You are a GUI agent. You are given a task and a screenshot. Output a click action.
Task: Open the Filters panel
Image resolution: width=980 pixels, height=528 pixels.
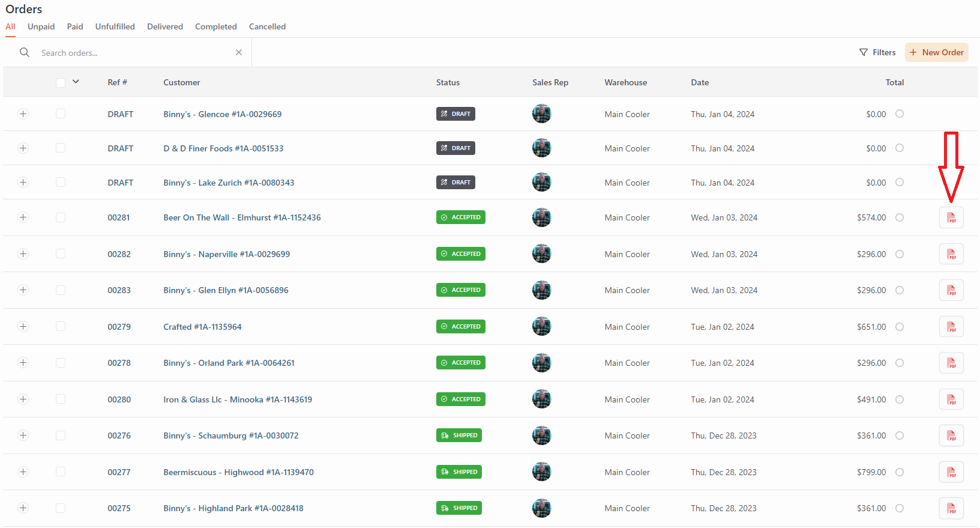tap(877, 52)
